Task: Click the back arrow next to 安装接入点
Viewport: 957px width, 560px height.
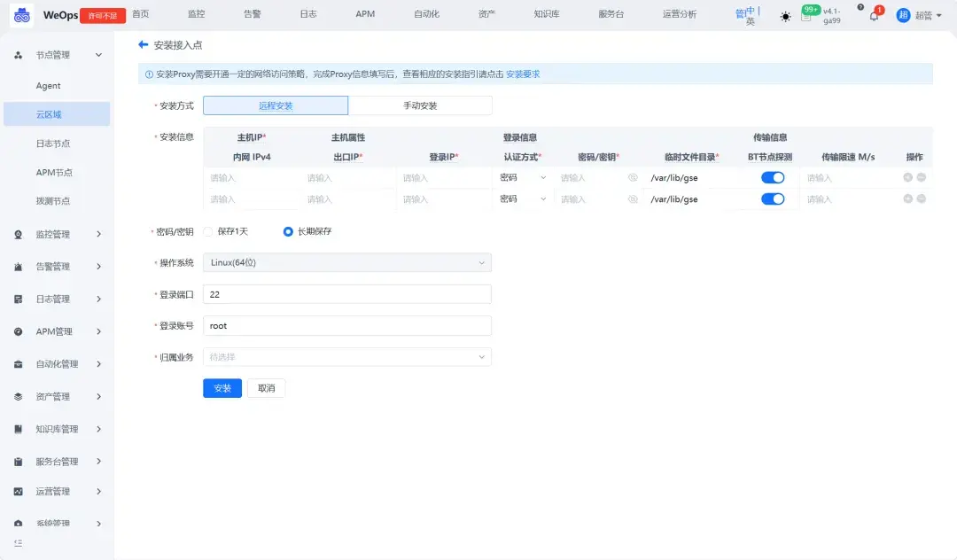Action: tap(144, 44)
